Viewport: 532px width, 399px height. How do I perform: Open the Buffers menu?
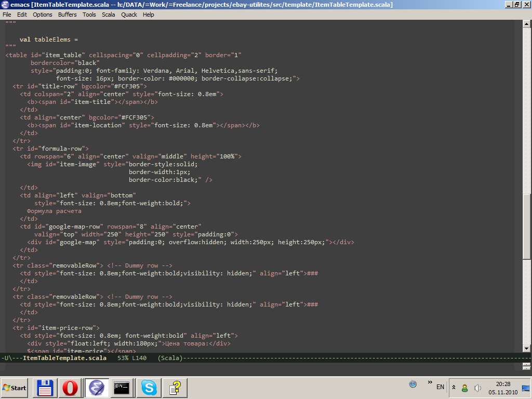click(x=67, y=15)
